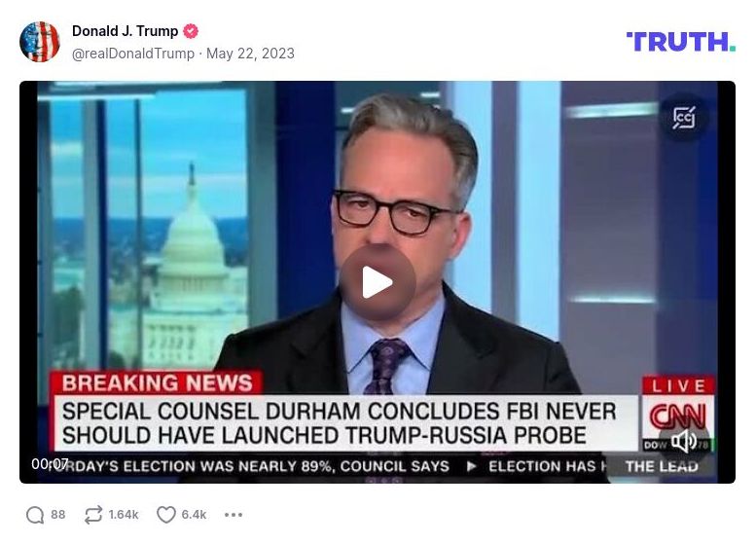Click the CNN logo inside the video
This screenshot has height=544, width=756.
[678, 417]
